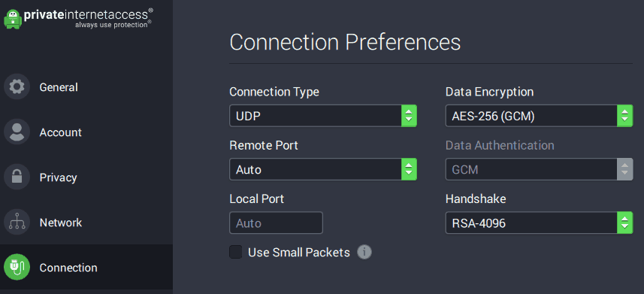The width and height of the screenshot is (644, 294).
Task: Click the green arrows on Handshake
Action: (x=624, y=223)
